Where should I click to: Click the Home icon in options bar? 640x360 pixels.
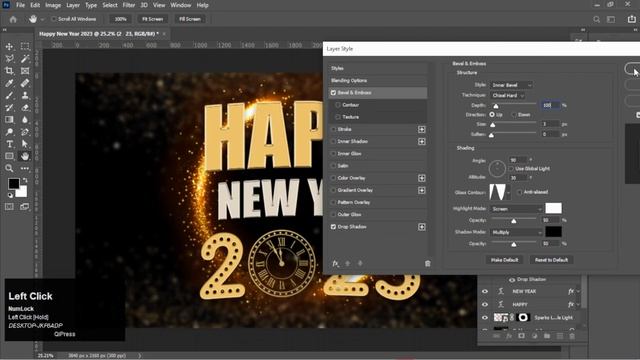(x=13, y=19)
